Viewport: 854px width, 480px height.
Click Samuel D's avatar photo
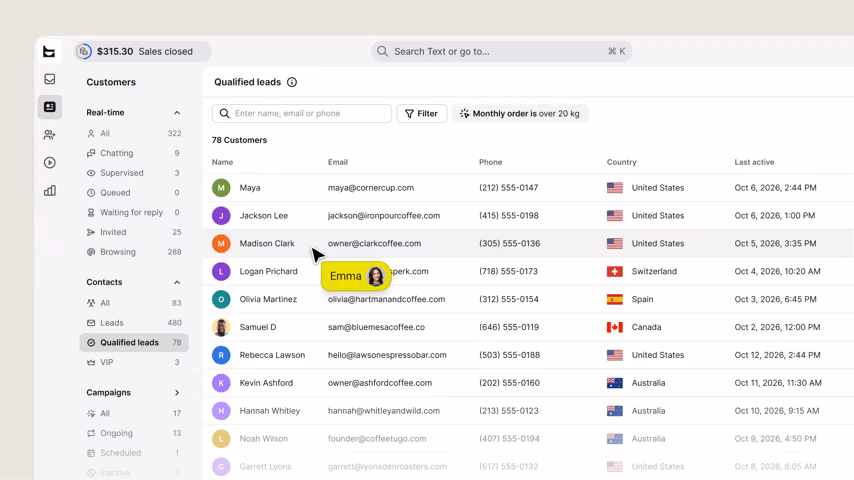pyautogui.click(x=221, y=327)
